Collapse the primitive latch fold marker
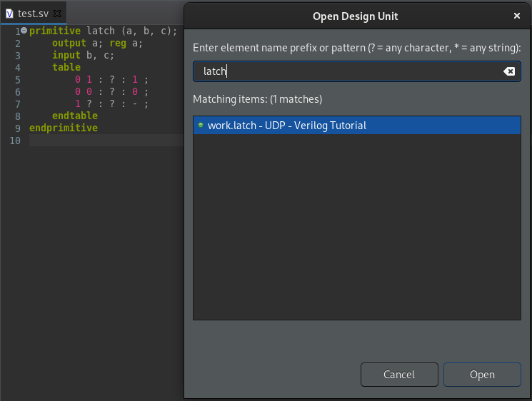The width and height of the screenshot is (532, 401). point(24,31)
